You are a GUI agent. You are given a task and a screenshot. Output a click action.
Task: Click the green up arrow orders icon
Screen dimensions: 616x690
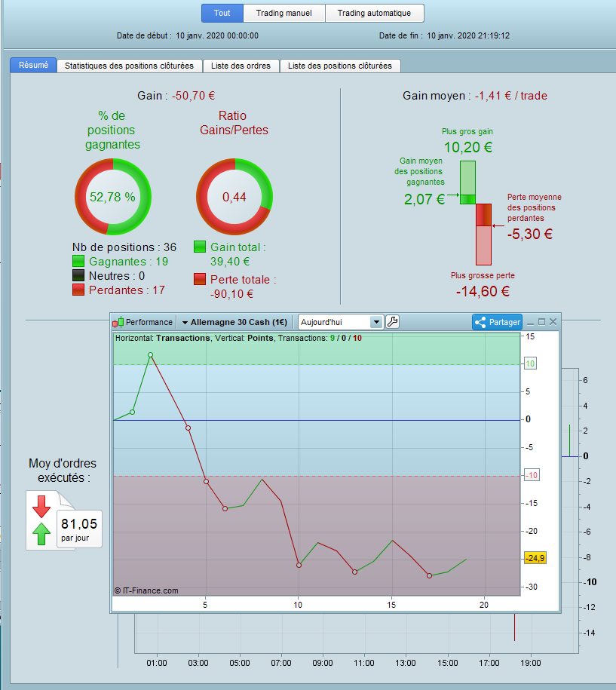[x=41, y=534]
